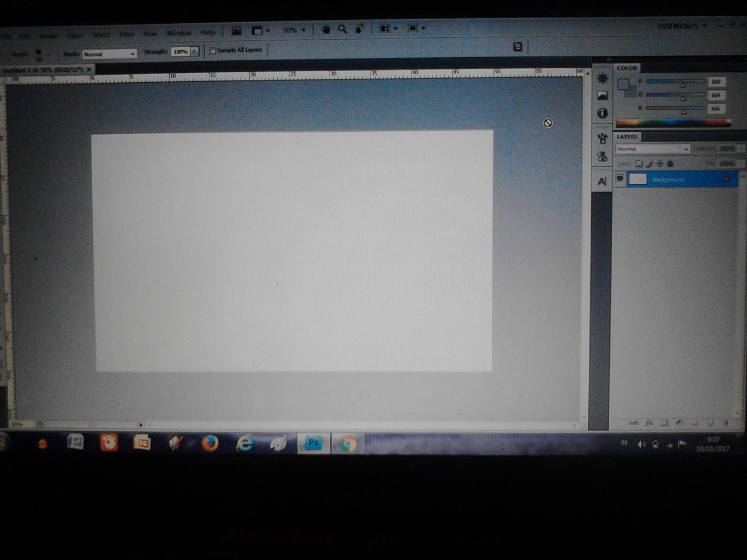The width and height of the screenshot is (747, 560).
Task: Launch Bridge from the application bar
Action: pyautogui.click(x=236, y=31)
